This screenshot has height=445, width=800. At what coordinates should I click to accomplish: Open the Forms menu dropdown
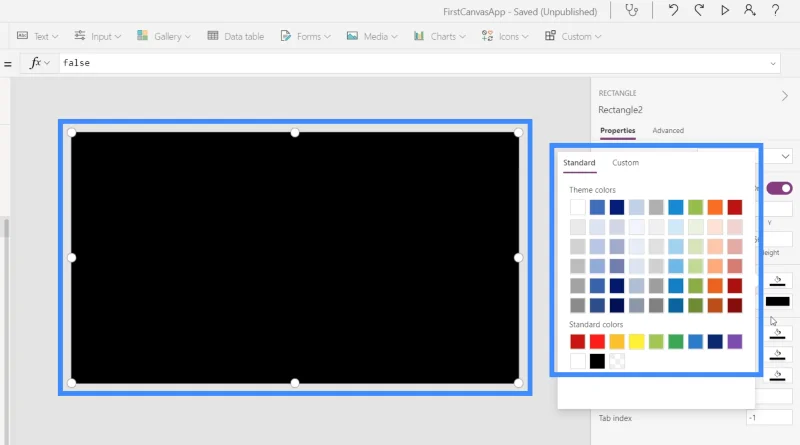pos(328,37)
